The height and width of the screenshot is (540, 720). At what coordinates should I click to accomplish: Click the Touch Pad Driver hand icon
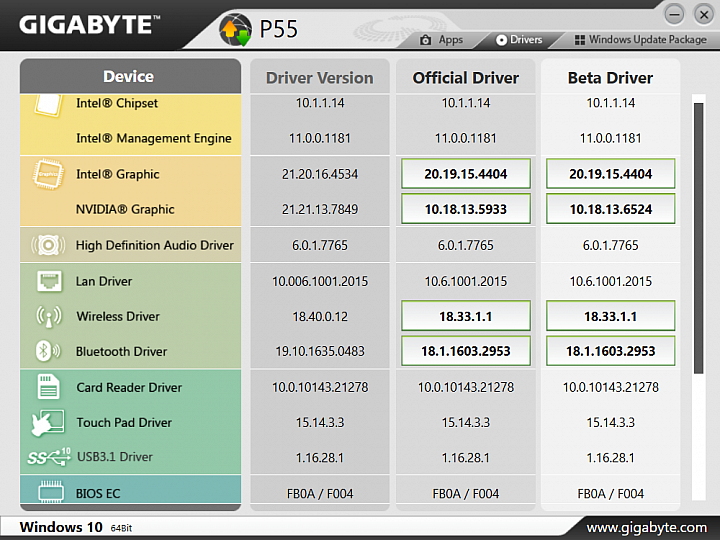[48, 422]
